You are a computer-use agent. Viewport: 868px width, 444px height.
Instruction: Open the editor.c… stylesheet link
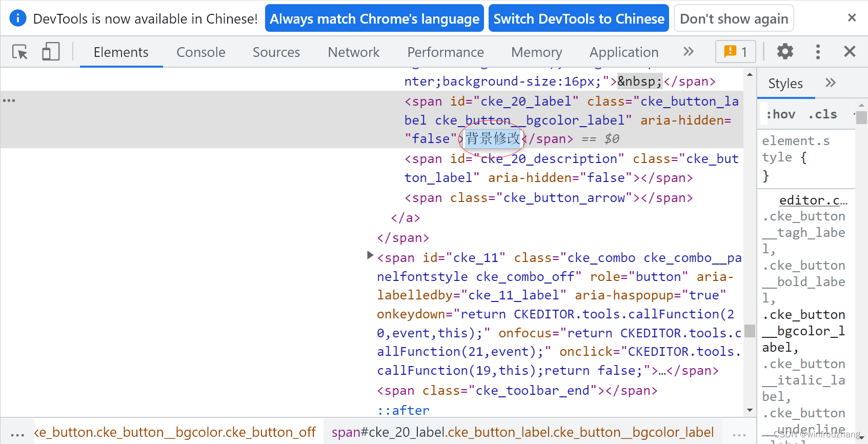click(x=813, y=200)
